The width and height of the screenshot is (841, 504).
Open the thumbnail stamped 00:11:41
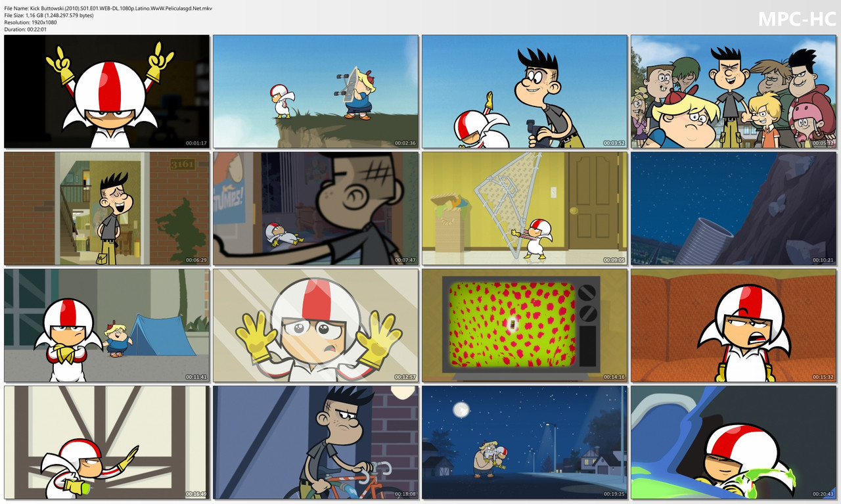coord(106,326)
